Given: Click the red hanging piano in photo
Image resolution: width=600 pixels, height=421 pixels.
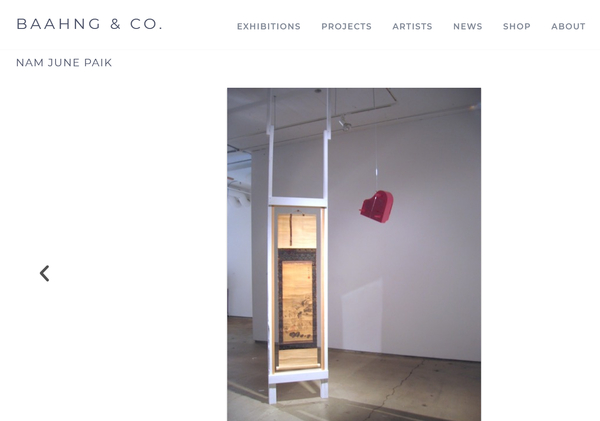Looking at the screenshot, I should point(377,207).
